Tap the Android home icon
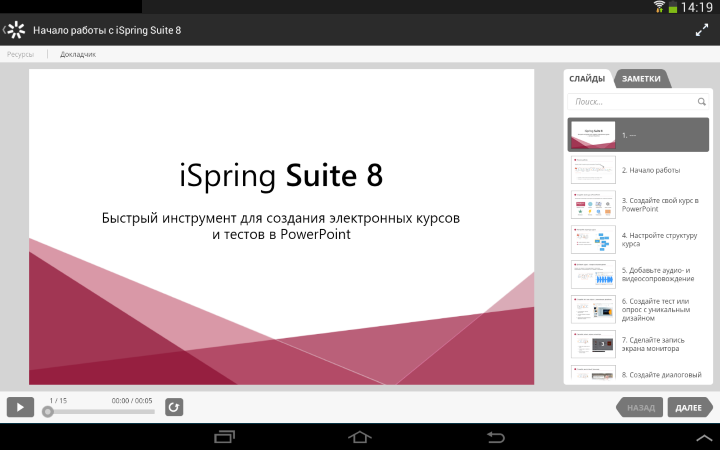This screenshot has width=720, height=450. coord(360,437)
